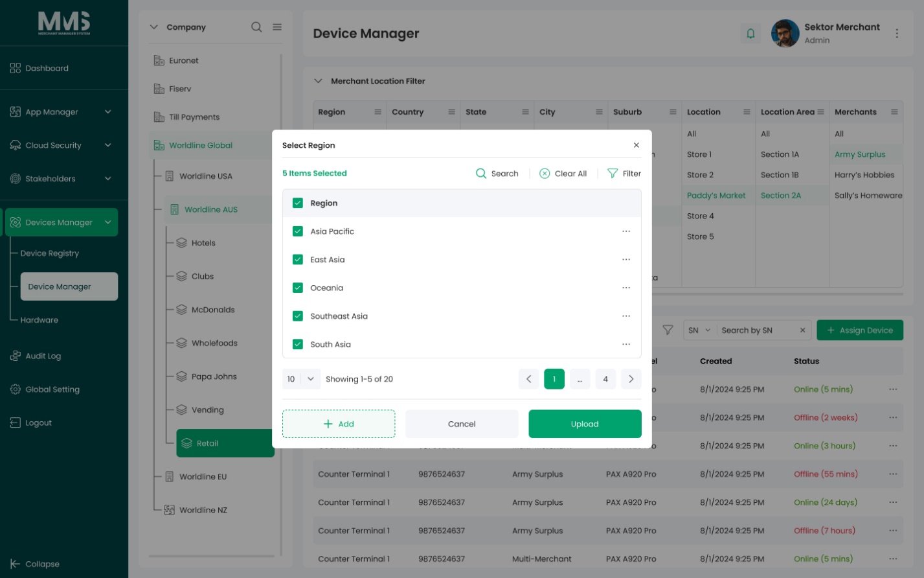Click the user kebab menu beside Sektor Merchant

click(897, 34)
